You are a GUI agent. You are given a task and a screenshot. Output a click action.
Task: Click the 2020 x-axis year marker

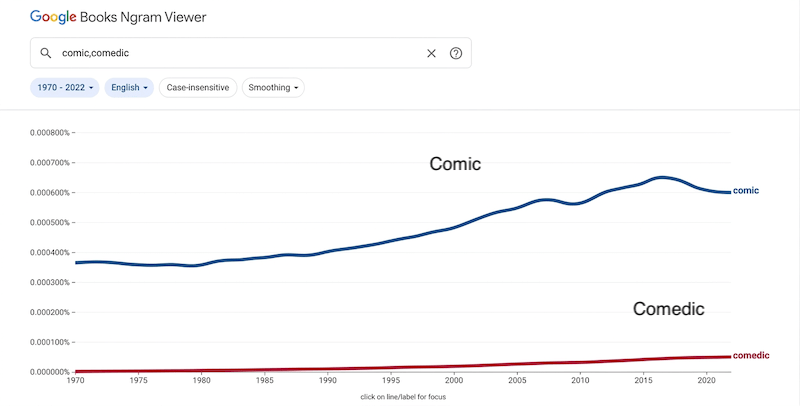point(706,381)
